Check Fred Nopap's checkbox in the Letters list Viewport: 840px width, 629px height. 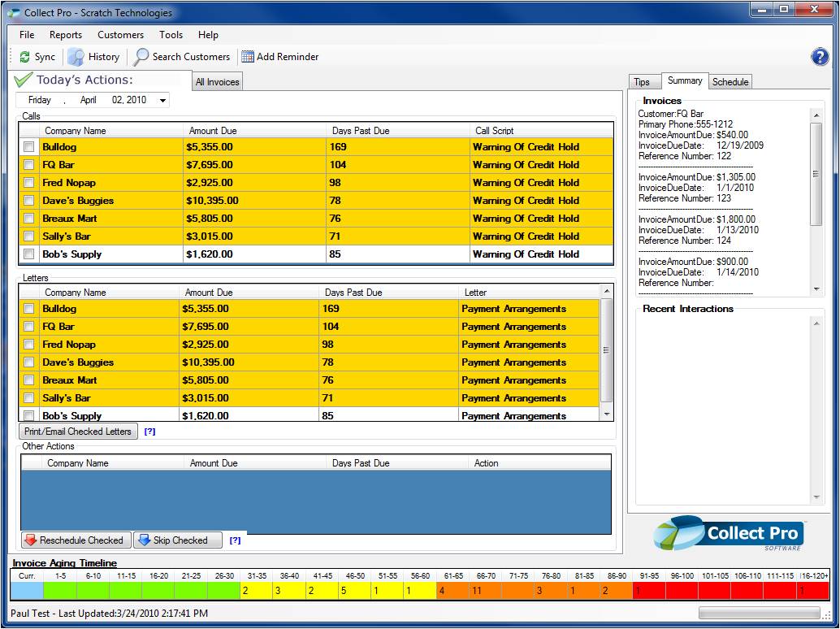pos(29,345)
